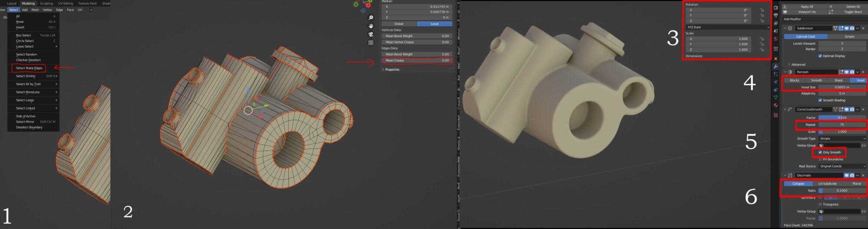The image size is (868, 229).
Task: Toggle the Only Smooth checkbox
Action: (820, 152)
